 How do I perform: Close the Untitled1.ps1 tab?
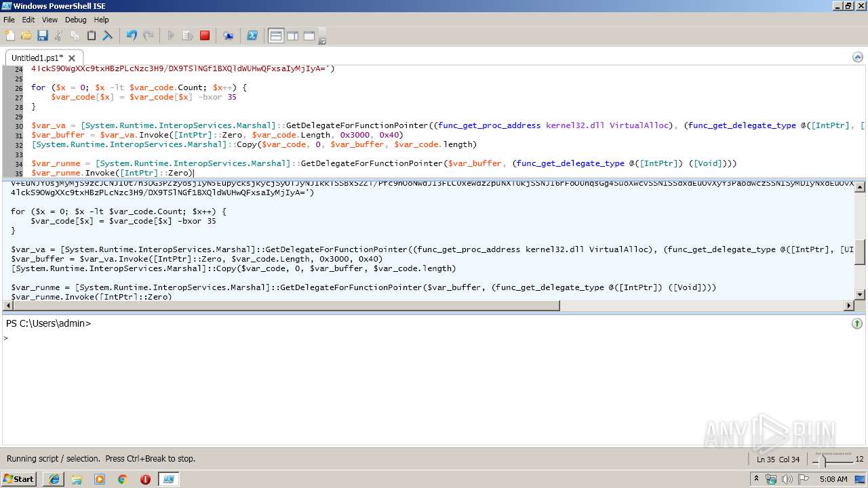coord(72,58)
